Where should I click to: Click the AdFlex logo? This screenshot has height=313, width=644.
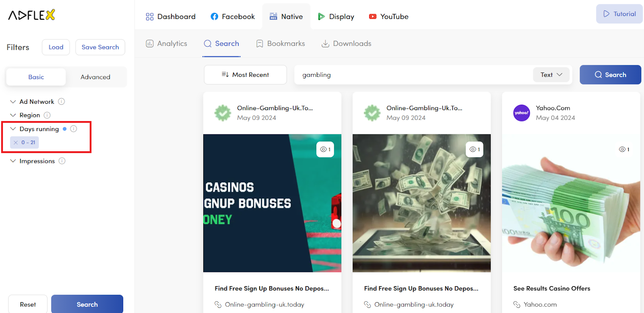coord(31,15)
